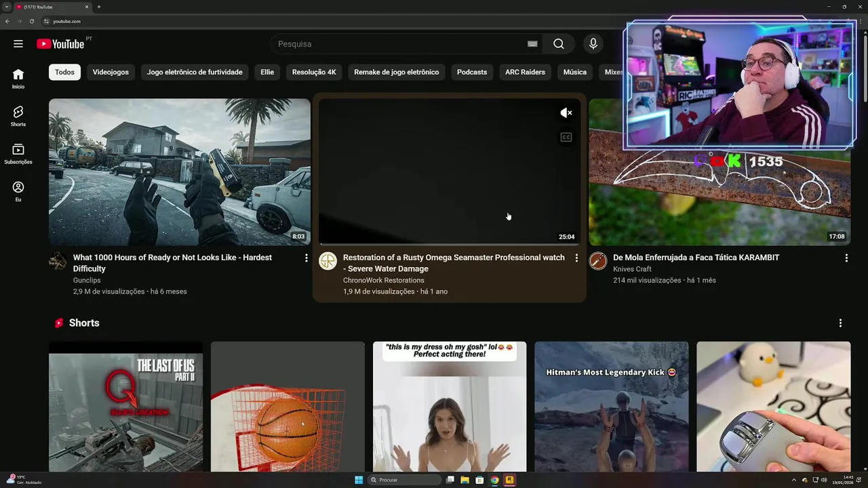
Task: Open the Last of Us Part II short
Action: 125,407
